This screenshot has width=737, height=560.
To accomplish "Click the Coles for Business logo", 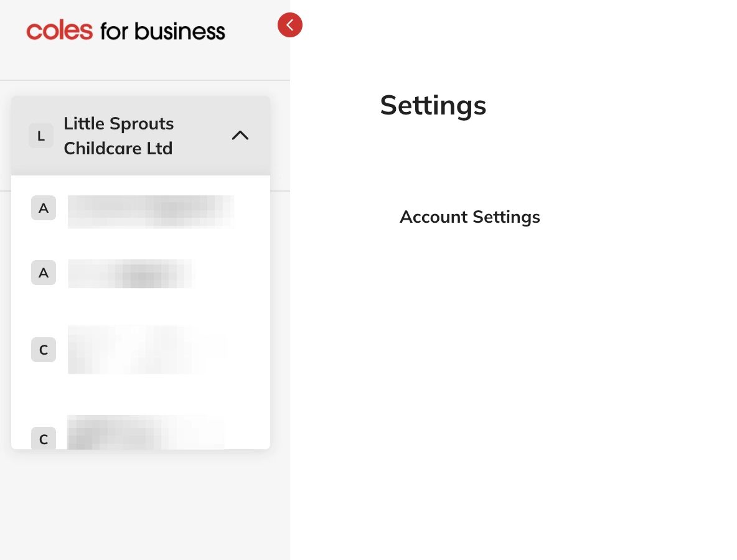I will (x=126, y=31).
